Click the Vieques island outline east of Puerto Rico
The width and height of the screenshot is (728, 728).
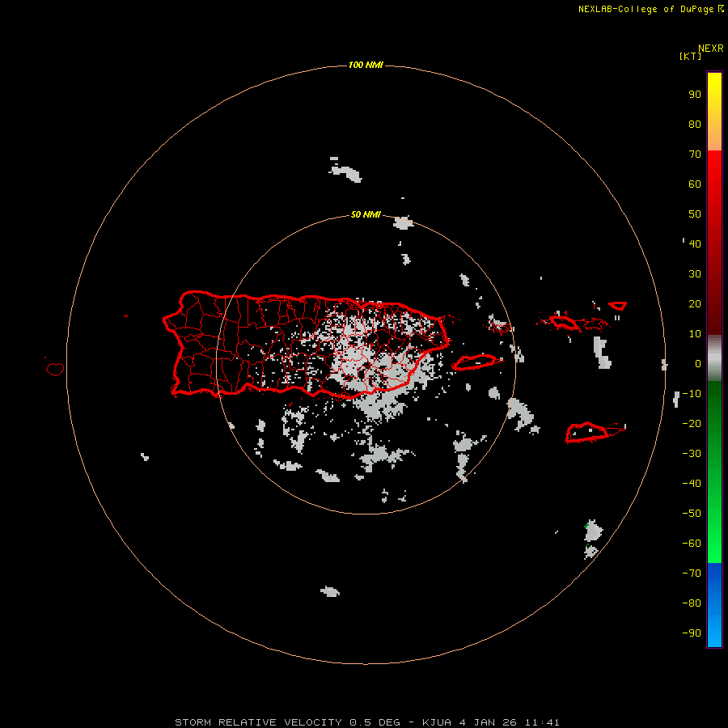point(476,362)
